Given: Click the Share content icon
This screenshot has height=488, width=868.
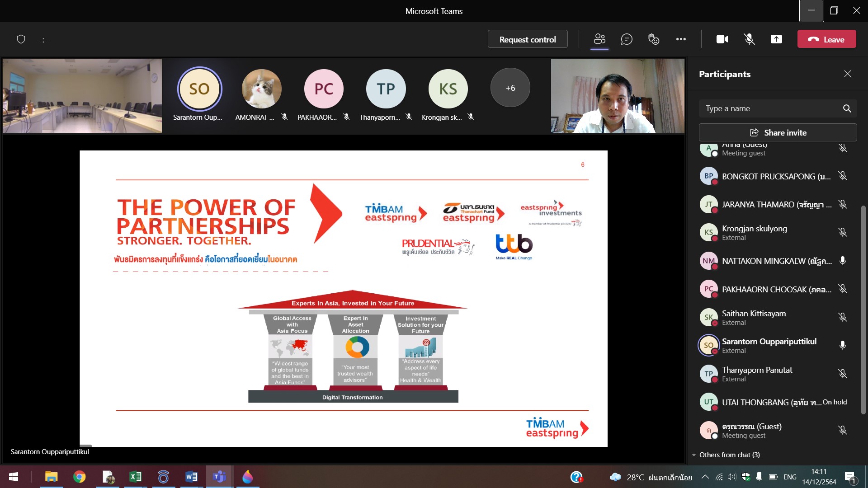Looking at the screenshot, I should (x=776, y=39).
